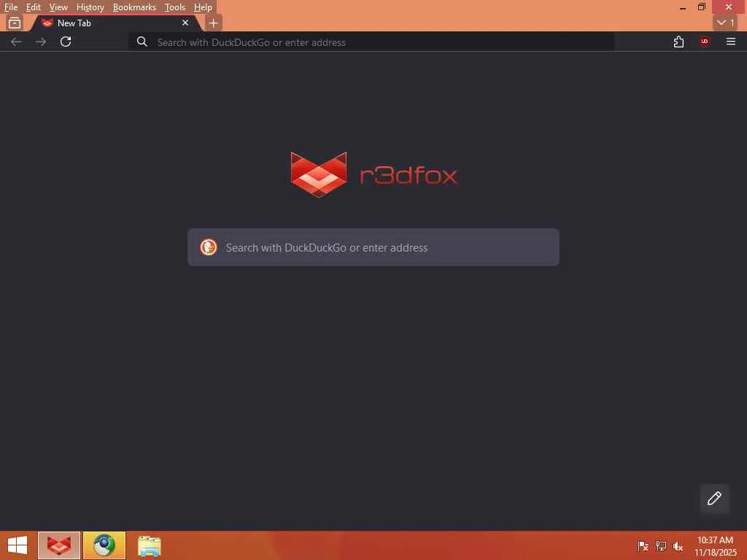The width and height of the screenshot is (747, 560).
Task: Click the muted volume tray icon
Action: (x=678, y=545)
